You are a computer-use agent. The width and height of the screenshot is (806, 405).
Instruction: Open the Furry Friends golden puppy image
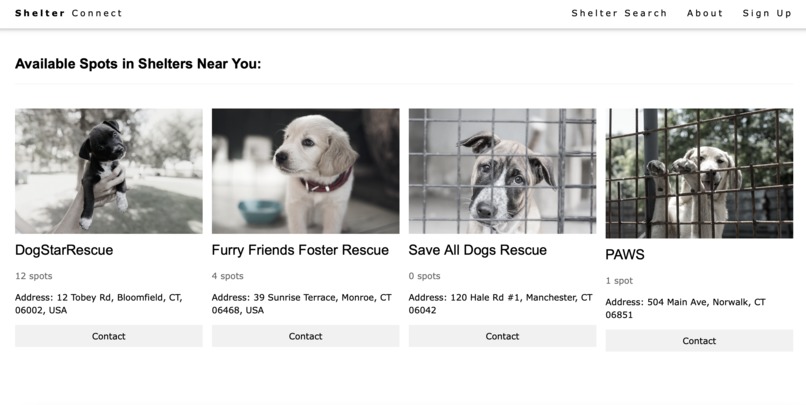click(305, 171)
